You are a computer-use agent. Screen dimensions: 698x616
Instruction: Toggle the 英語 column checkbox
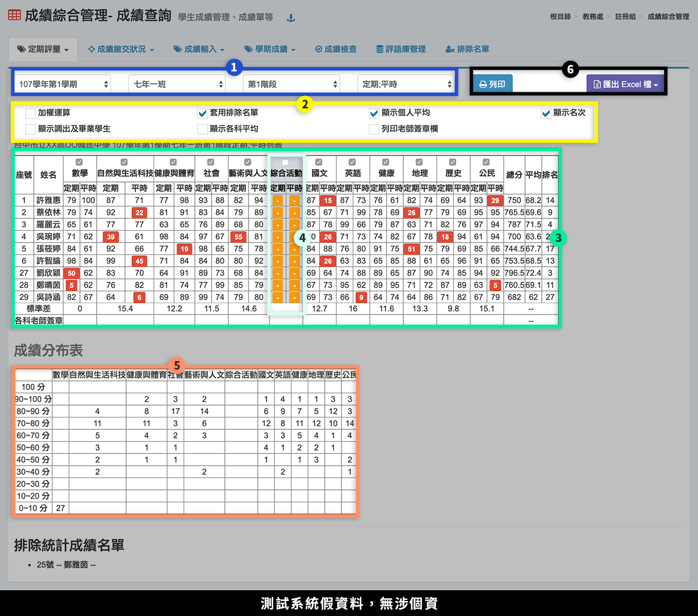352,162
